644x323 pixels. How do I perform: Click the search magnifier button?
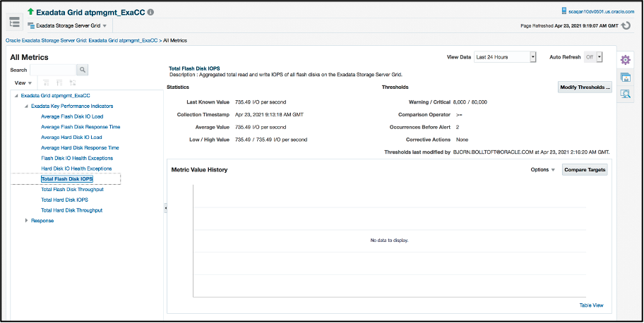(x=83, y=70)
